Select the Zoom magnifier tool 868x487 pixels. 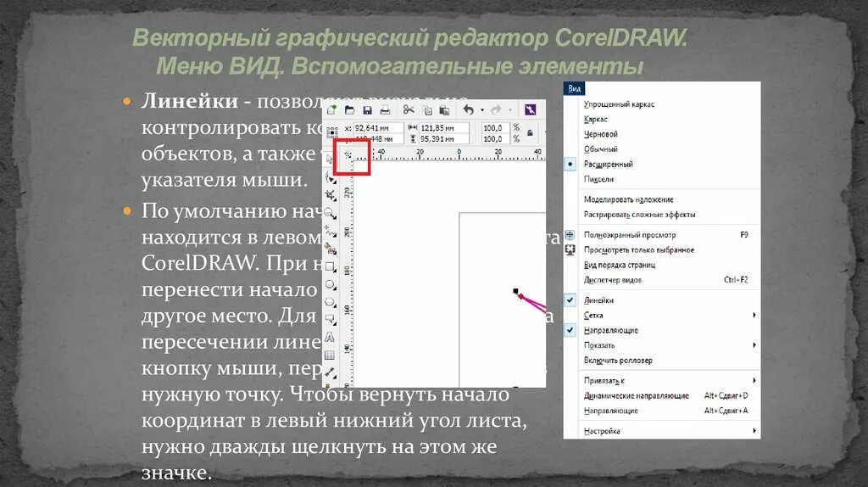(x=331, y=213)
